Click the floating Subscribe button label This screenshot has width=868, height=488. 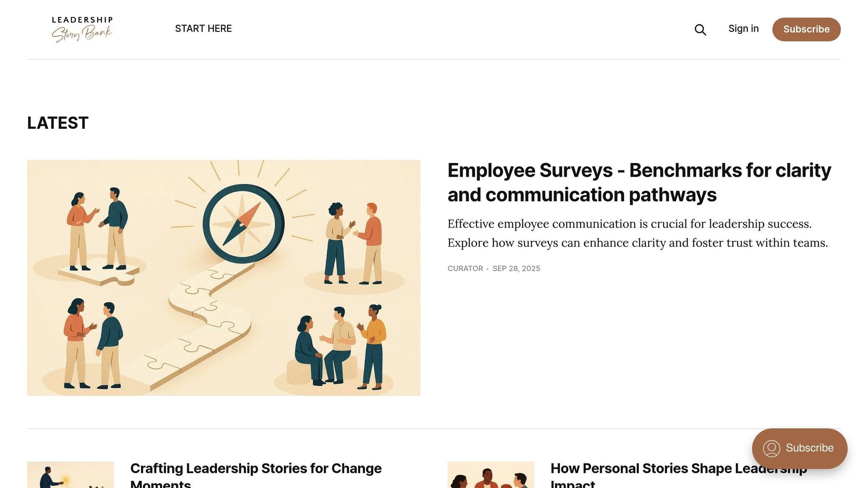[810, 448]
